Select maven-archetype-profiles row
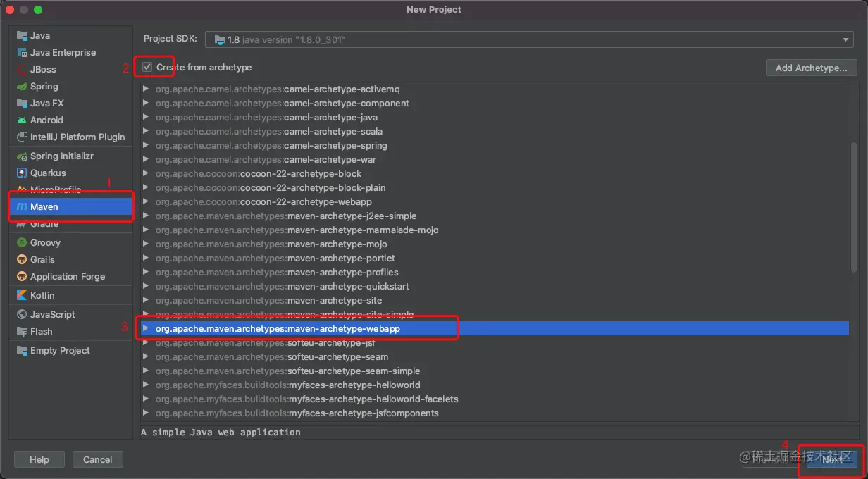 (494, 272)
